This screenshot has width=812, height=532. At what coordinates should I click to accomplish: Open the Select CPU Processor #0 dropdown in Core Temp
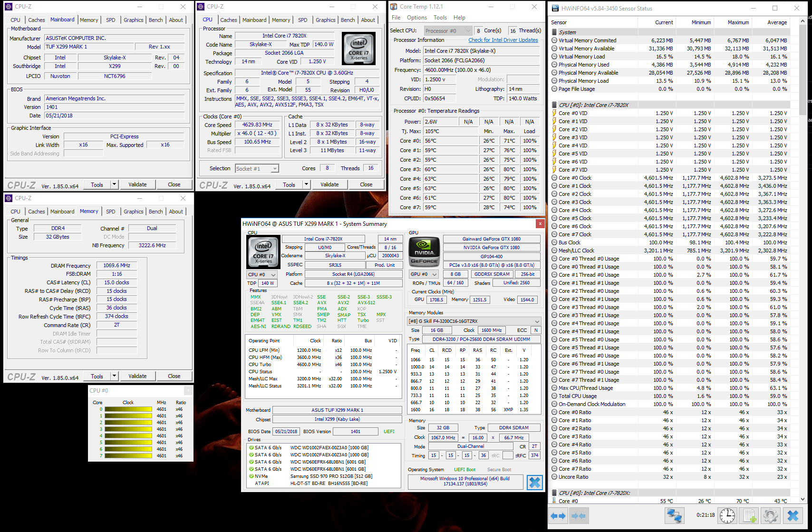(447, 31)
